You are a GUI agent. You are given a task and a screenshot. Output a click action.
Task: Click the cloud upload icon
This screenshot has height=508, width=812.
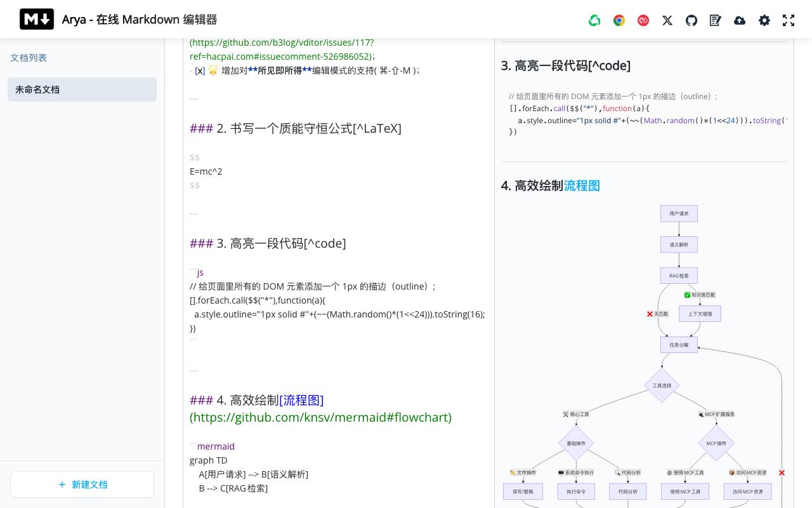click(x=740, y=20)
